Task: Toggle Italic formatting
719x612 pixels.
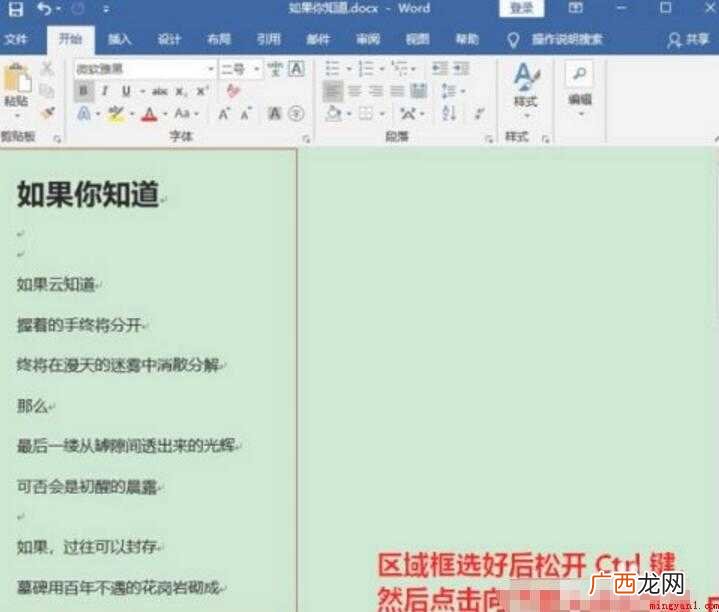Action: [105, 91]
